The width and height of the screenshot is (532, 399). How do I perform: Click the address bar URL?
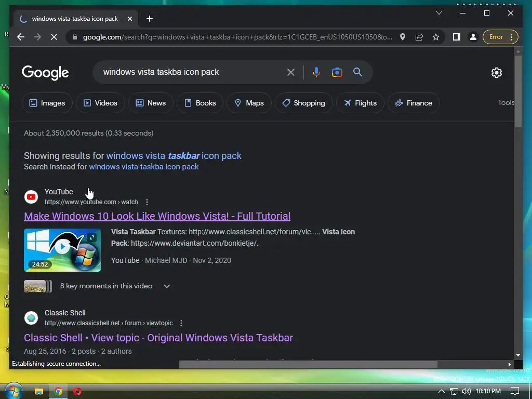[237, 37]
